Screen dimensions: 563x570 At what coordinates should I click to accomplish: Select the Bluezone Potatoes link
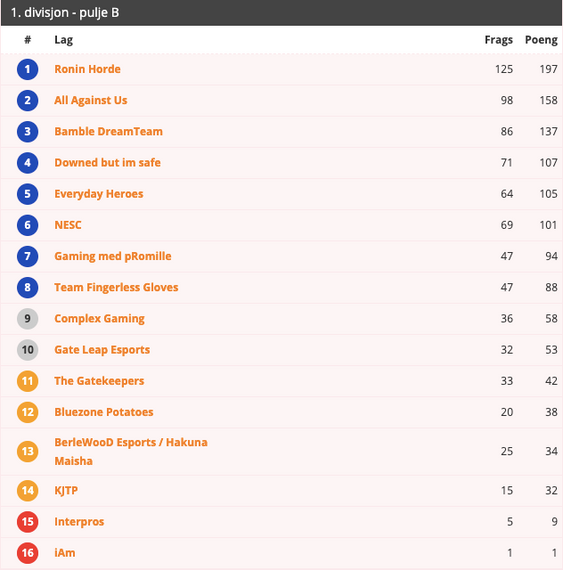tap(104, 412)
